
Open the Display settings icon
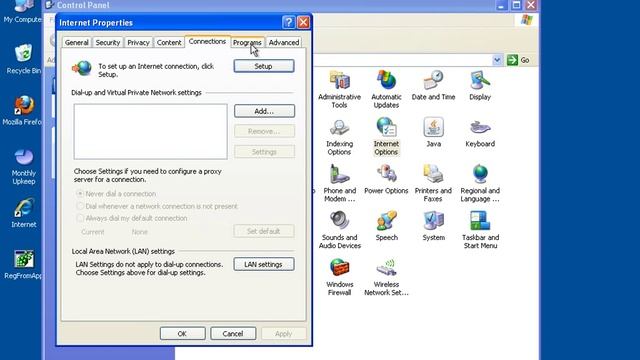[x=480, y=85]
